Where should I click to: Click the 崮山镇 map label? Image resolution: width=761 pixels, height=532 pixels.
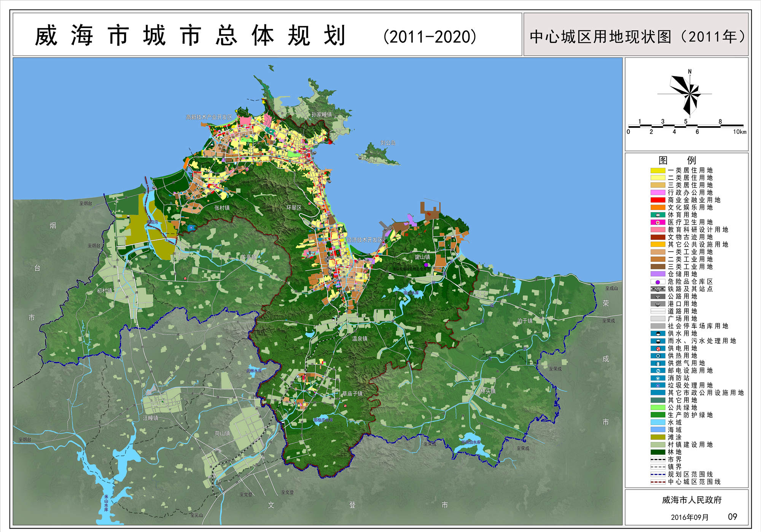point(422,257)
